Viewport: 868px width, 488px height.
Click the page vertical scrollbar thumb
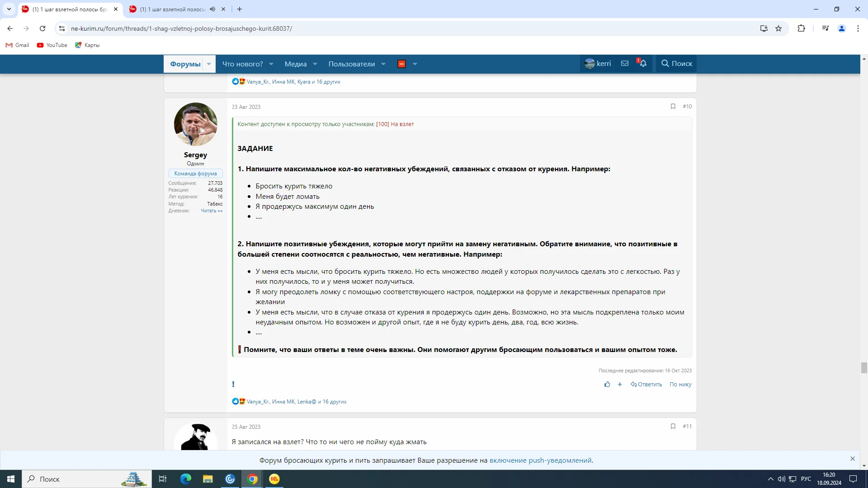pos(864,368)
